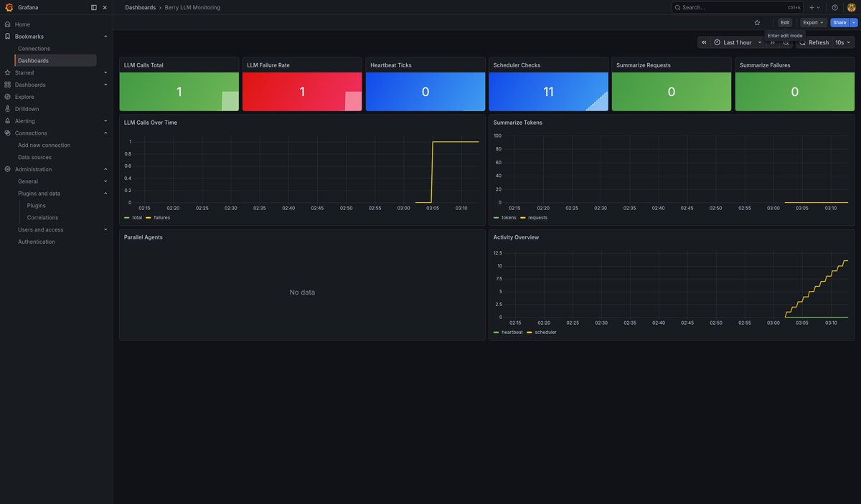This screenshot has height=504, width=861.
Task: Close the sidebar menu with X
Action: coord(105,7)
